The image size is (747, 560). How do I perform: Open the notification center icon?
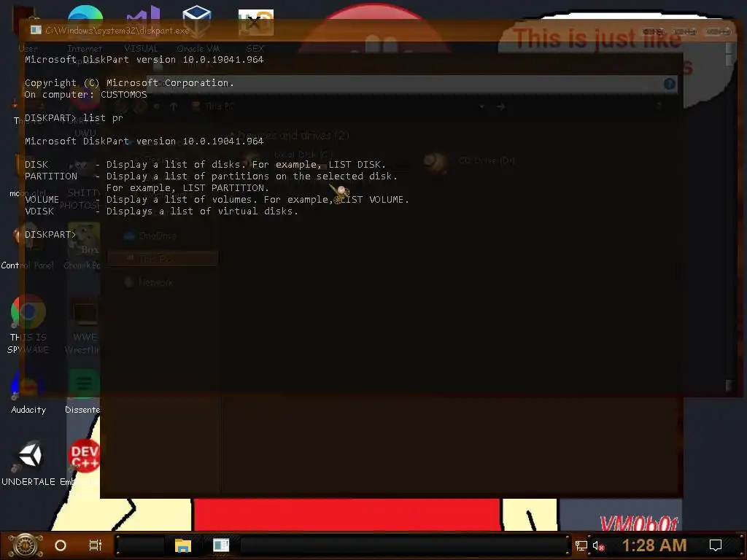(x=716, y=545)
